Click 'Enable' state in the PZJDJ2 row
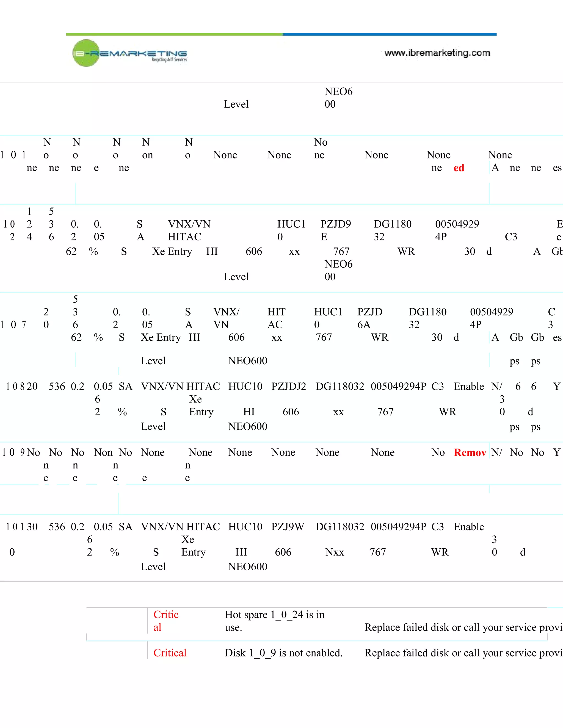563x728 pixels. pyautogui.click(x=469, y=386)
